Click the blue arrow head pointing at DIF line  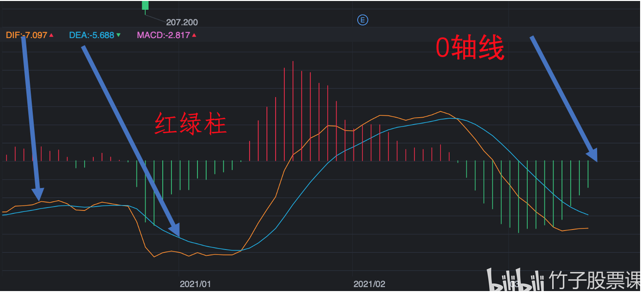(x=38, y=194)
